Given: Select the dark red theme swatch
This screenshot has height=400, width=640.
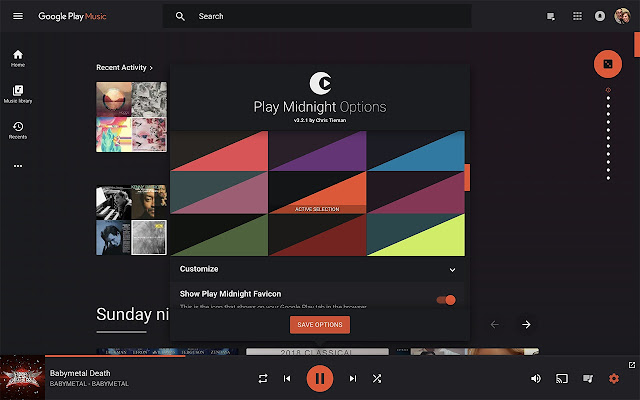Looking at the screenshot, I should (x=318, y=235).
